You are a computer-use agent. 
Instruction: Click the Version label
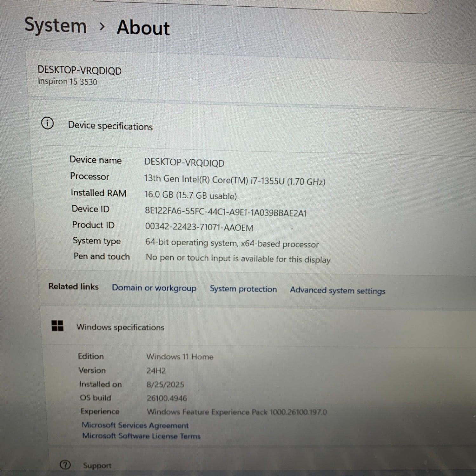point(92,370)
